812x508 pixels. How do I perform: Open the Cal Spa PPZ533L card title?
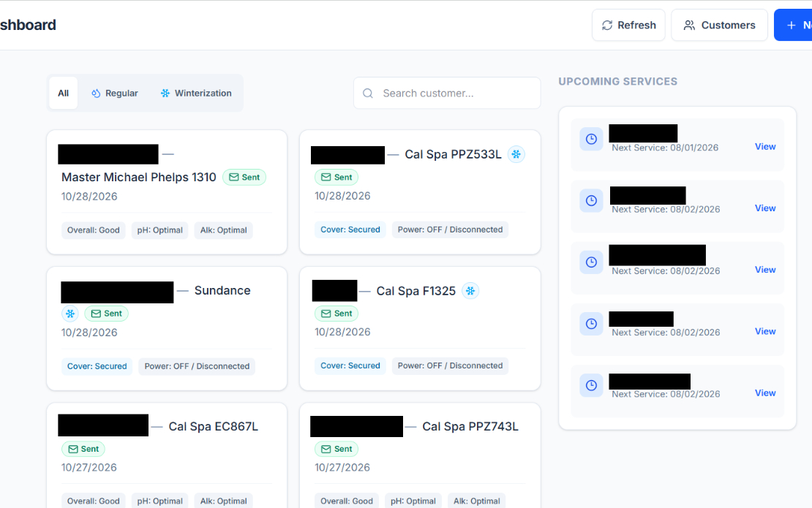[453, 154]
